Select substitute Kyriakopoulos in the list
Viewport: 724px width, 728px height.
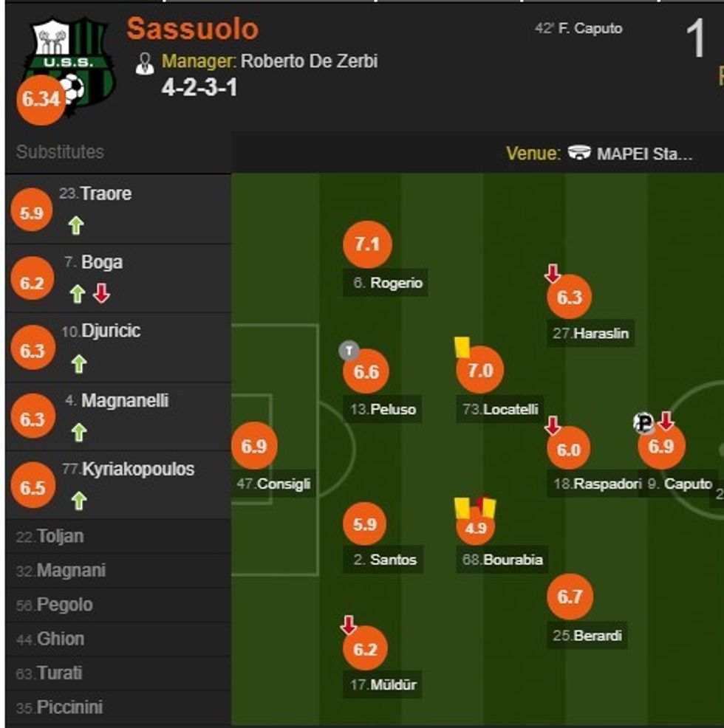coord(138,469)
